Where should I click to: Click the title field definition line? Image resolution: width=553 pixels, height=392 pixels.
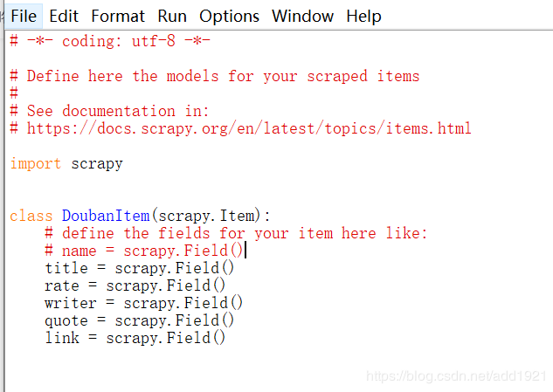point(139,268)
